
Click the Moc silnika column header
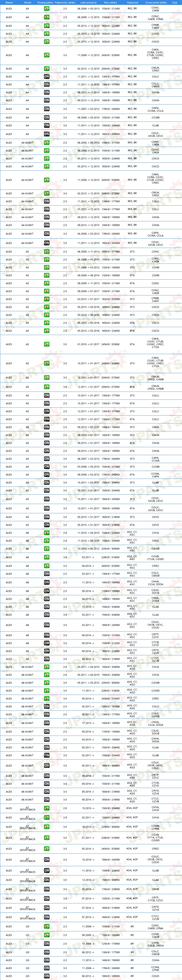tap(110, 2)
